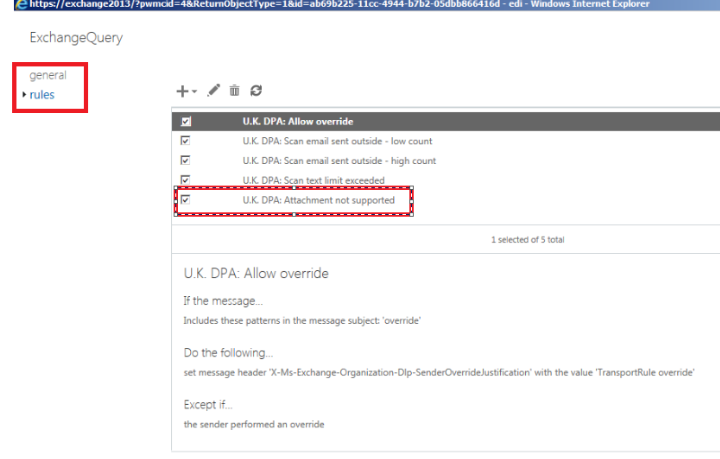The height and width of the screenshot is (459, 720).
Task: Open the dropdown arrow beside the plus icon
Action: (193, 92)
